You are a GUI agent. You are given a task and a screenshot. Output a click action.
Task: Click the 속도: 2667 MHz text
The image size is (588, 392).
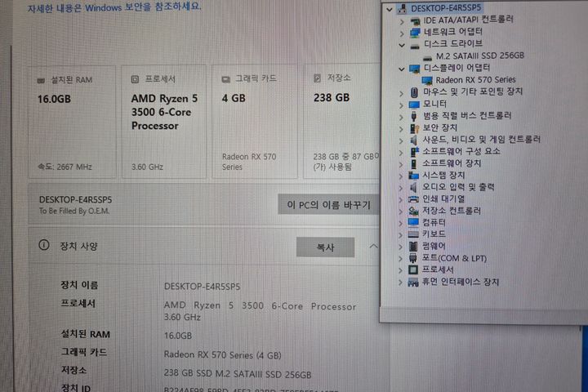65,167
